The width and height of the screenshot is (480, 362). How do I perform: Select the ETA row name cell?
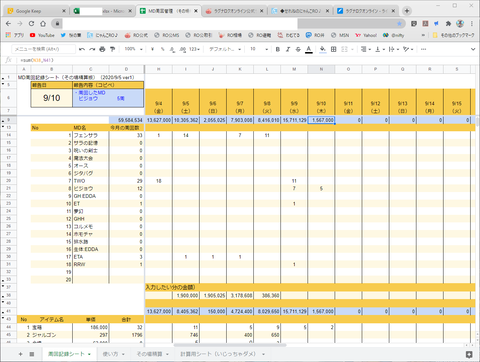(91, 257)
